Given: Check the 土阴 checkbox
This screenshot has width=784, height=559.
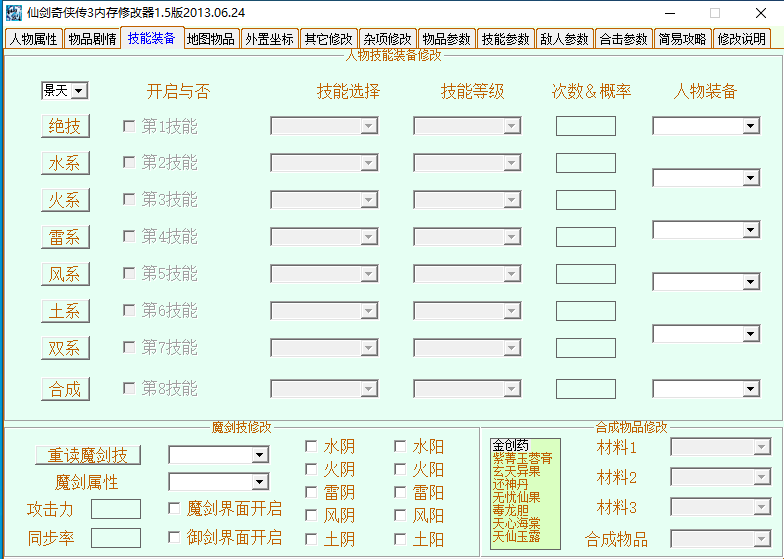Looking at the screenshot, I should [x=311, y=539].
